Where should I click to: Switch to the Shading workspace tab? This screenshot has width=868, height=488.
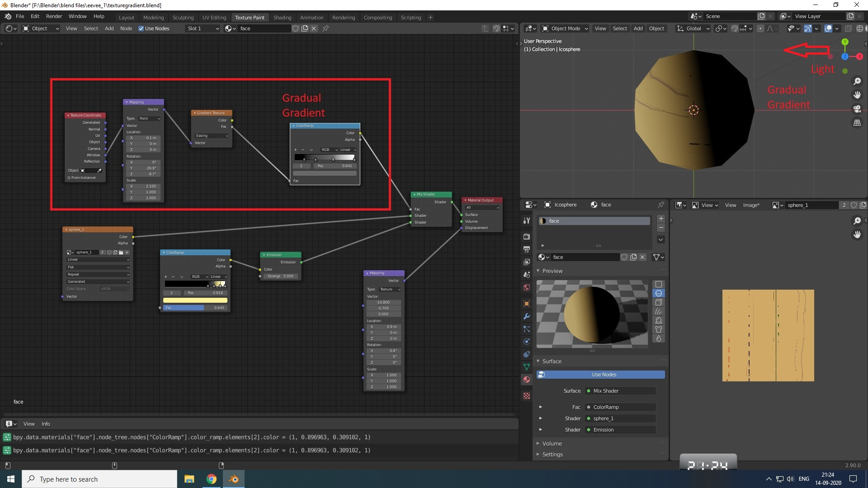[x=282, y=18]
